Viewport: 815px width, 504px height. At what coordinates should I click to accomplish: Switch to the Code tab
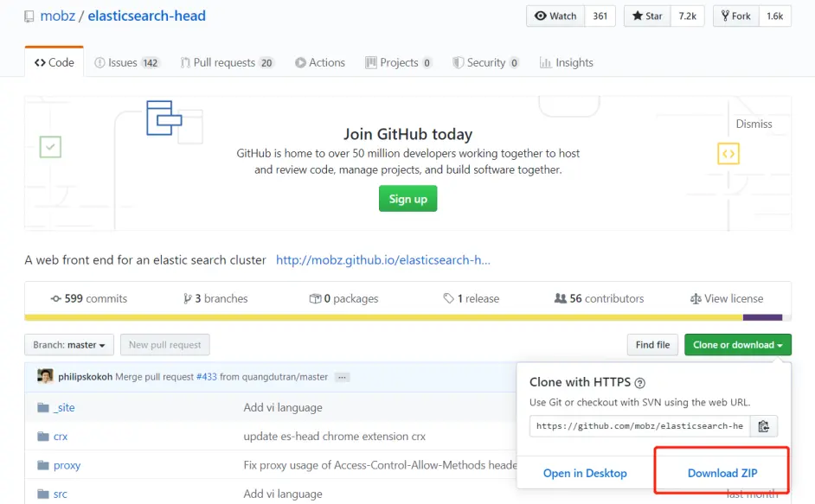(54, 62)
